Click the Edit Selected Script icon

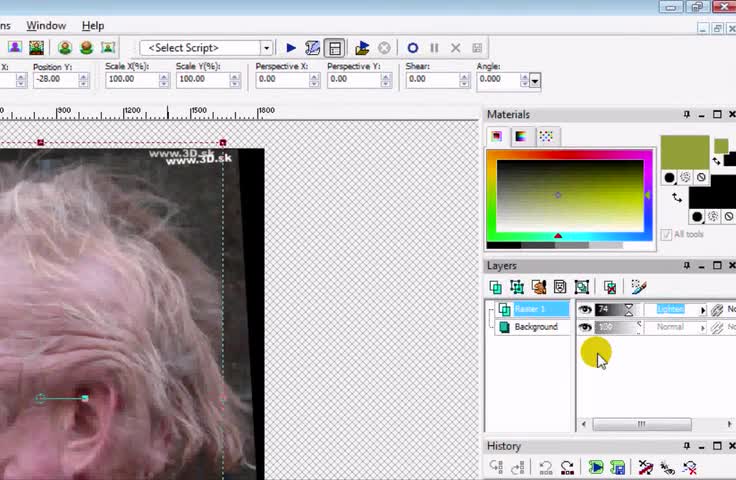tap(312, 48)
